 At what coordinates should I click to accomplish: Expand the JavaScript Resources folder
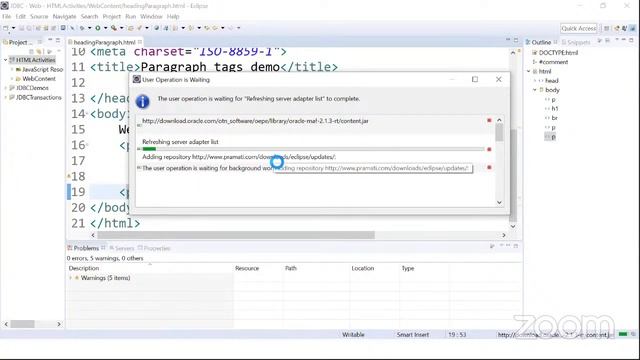(x=12, y=69)
